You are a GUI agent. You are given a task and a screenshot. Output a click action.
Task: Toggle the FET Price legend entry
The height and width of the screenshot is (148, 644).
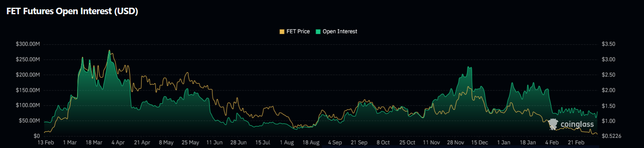coord(295,31)
